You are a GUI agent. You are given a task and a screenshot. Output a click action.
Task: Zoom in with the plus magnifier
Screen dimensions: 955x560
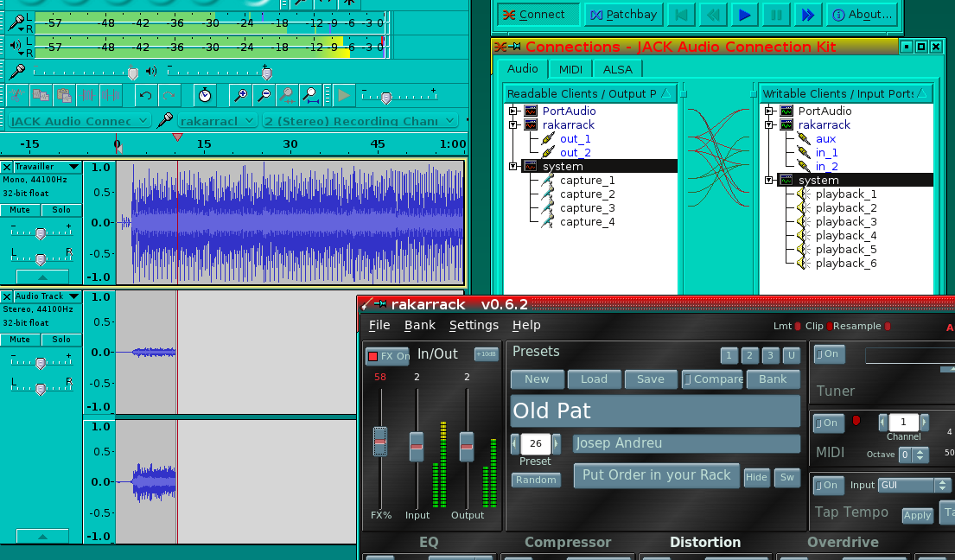pyautogui.click(x=240, y=96)
